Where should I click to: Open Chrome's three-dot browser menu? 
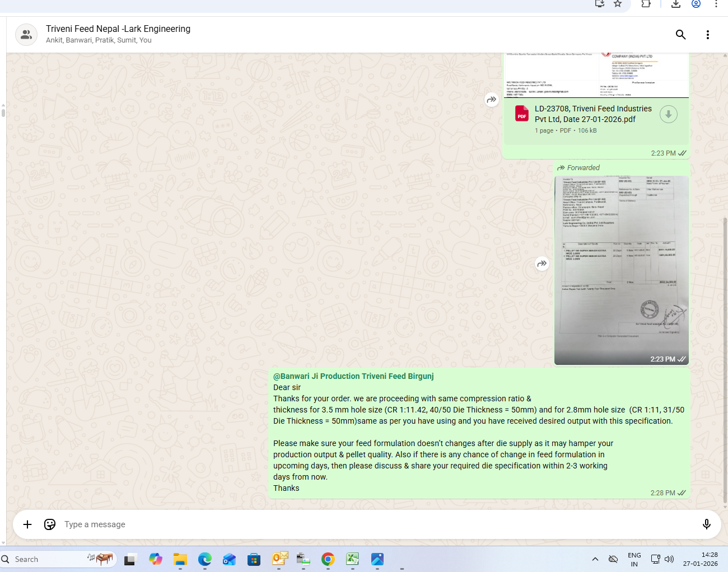click(716, 4)
